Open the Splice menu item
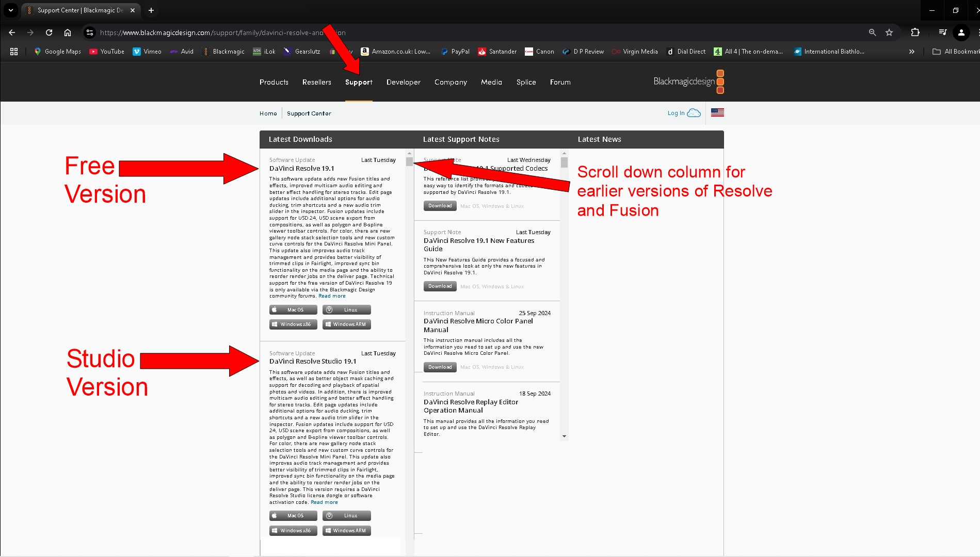The height and width of the screenshot is (557, 980). pyautogui.click(x=526, y=82)
